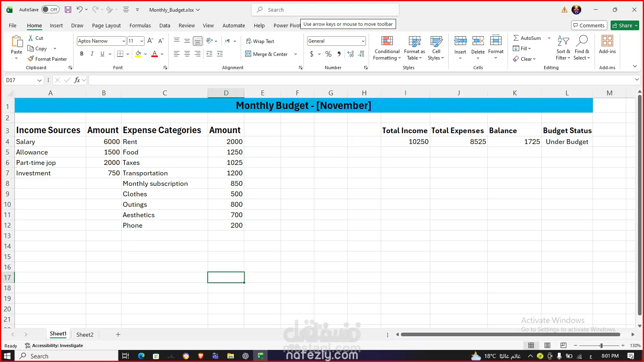The image size is (644, 362).
Task: Open the Fill dropdown in Editing group
Action: (x=522, y=48)
